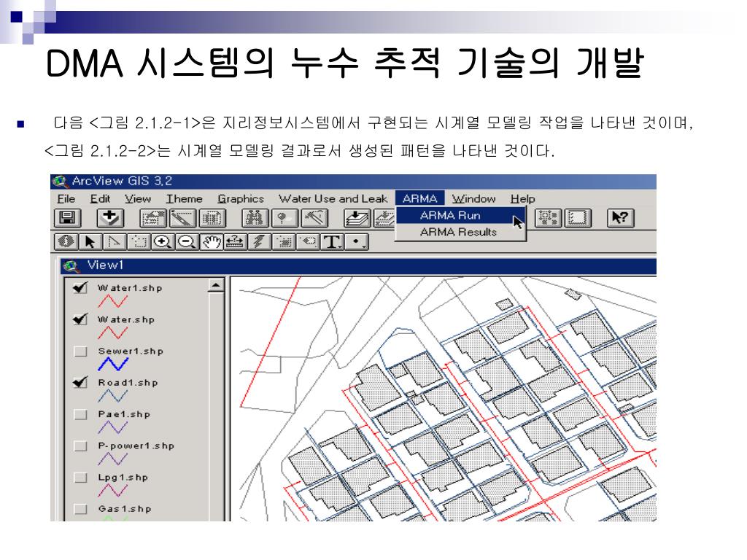Select the Pan hand tool

tap(212, 242)
